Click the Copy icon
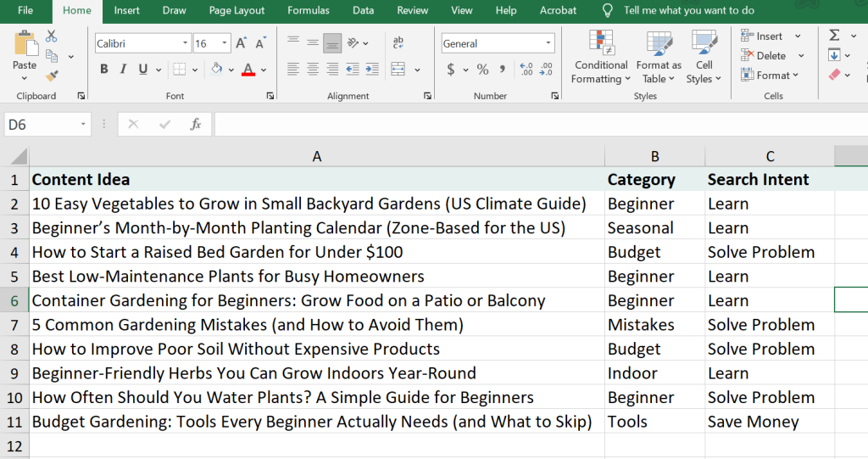This screenshot has height=459, width=868. (x=52, y=56)
